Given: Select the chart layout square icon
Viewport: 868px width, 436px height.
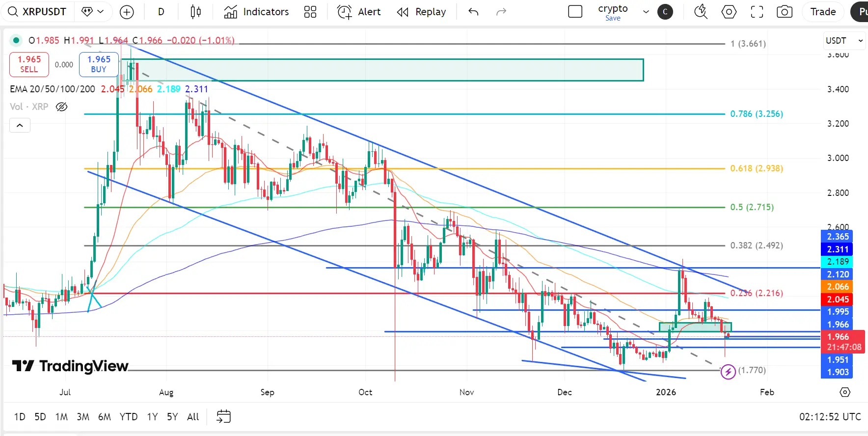Looking at the screenshot, I should [575, 12].
